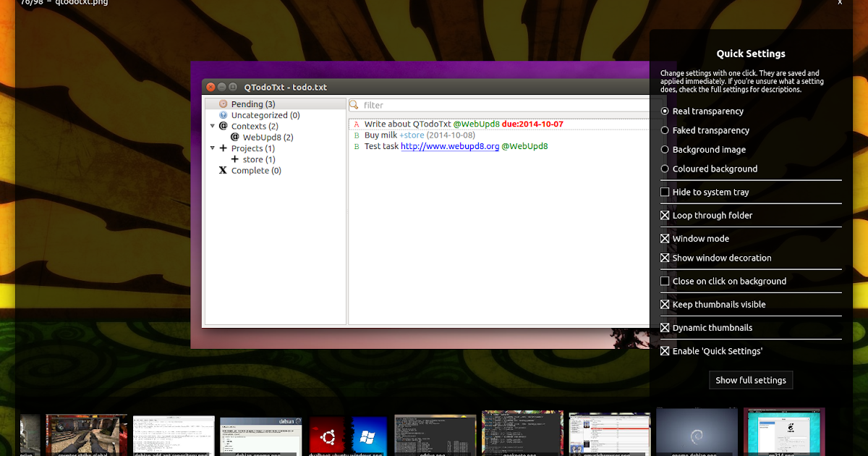Click QTodoTxt - todo.txt title bar text

point(285,87)
